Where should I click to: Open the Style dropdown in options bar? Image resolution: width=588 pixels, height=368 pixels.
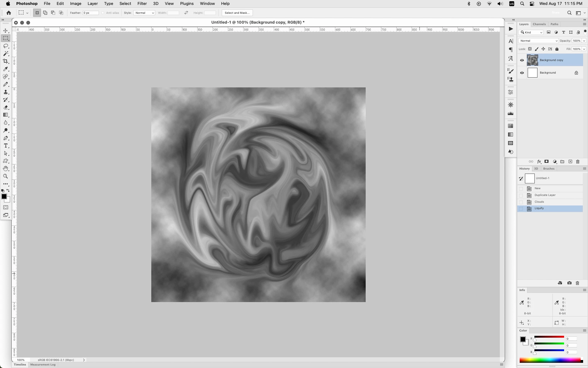144,13
